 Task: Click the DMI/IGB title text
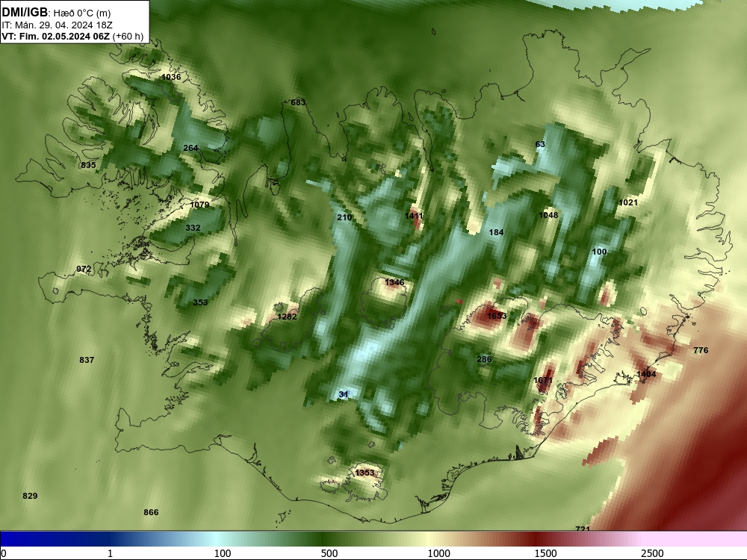pyautogui.click(x=25, y=13)
